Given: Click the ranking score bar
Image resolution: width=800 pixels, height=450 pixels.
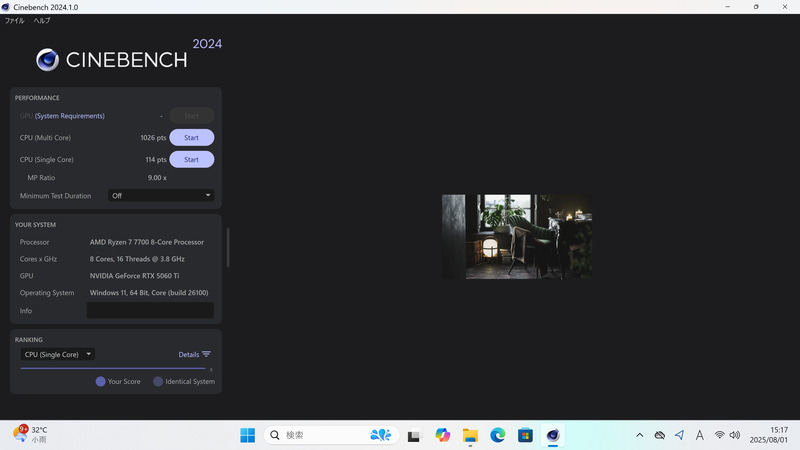Looking at the screenshot, I should pyautogui.click(x=113, y=368).
